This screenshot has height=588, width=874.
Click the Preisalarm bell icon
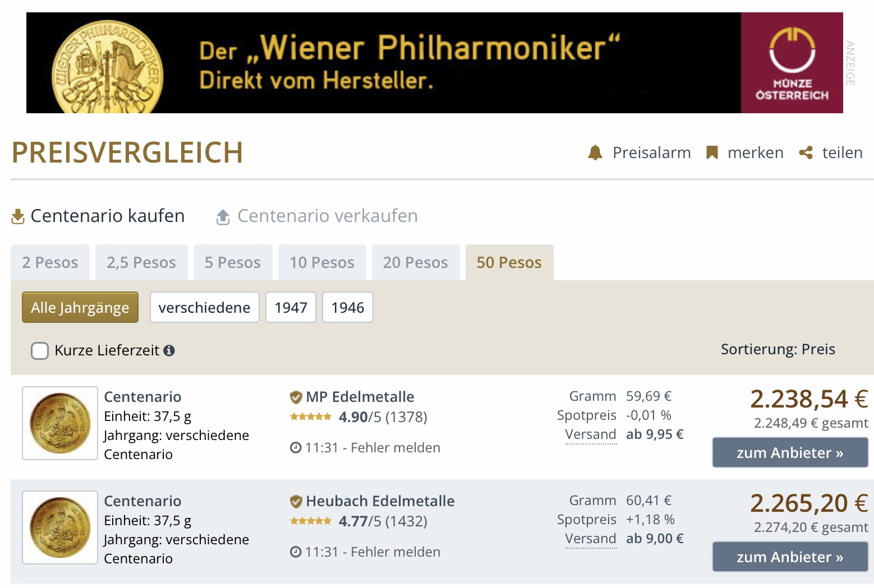pos(595,152)
